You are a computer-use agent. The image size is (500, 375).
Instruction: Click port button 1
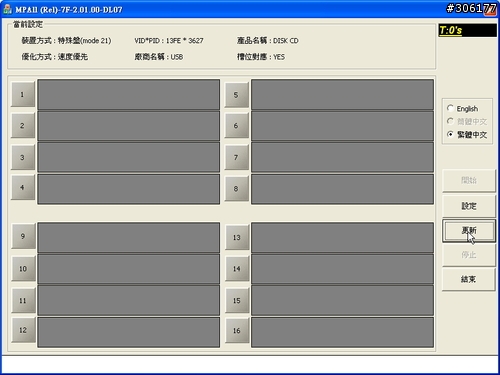click(23, 94)
